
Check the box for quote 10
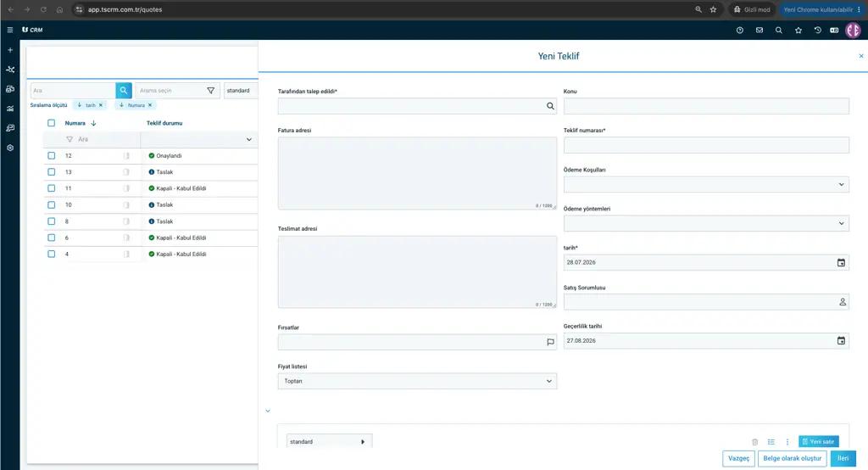pyautogui.click(x=52, y=205)
